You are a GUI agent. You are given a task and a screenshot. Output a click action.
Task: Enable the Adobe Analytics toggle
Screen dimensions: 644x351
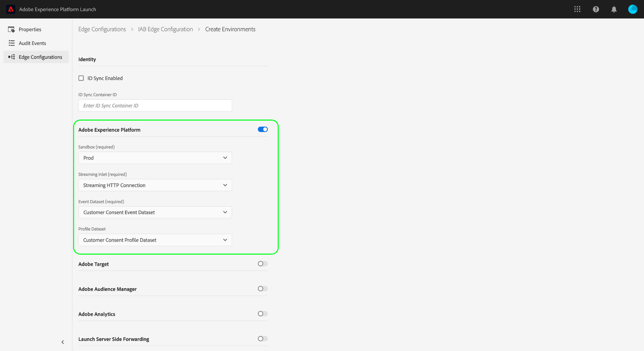click(263, 314)
